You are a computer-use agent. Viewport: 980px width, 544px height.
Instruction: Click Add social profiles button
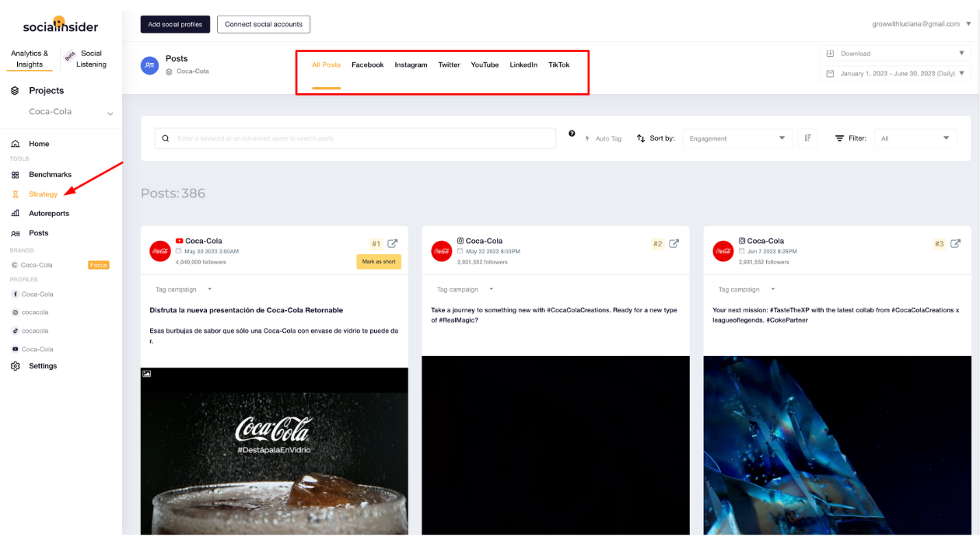[x=175, y=24]
